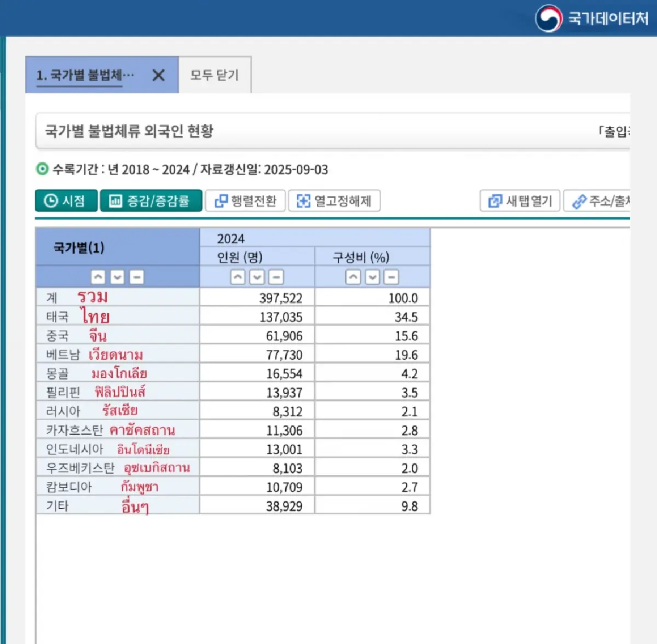The image size is (657, 644).
Task: Click the 10,709 cell for 캄보디아
Action: point(257,487)
